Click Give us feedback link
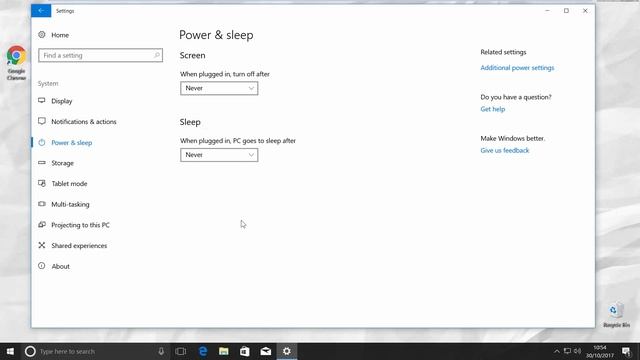 click(504, 150)
